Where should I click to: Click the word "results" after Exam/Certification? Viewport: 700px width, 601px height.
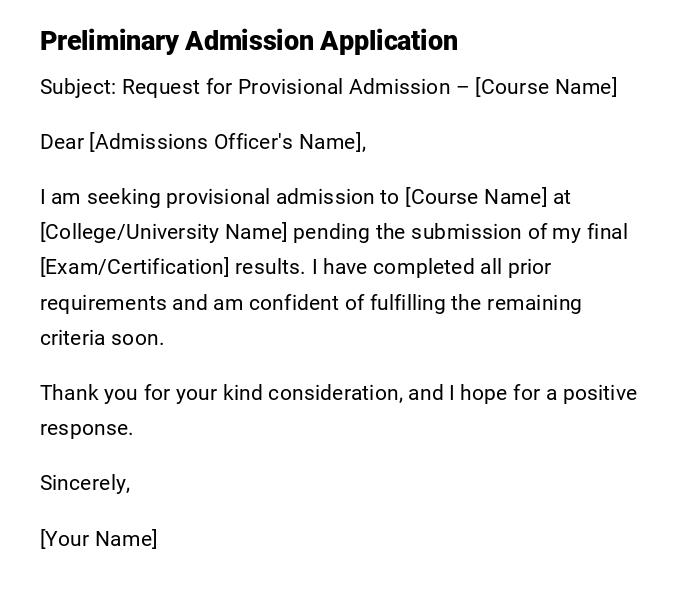267,267
